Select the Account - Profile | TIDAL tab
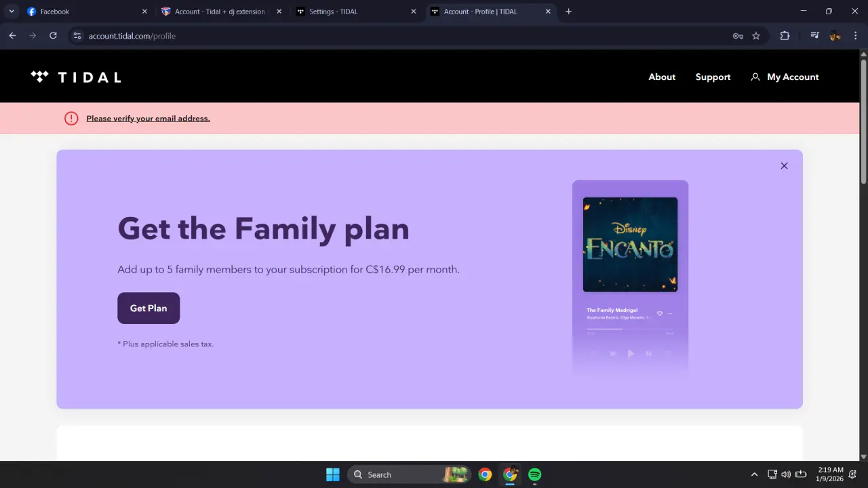 491,12
